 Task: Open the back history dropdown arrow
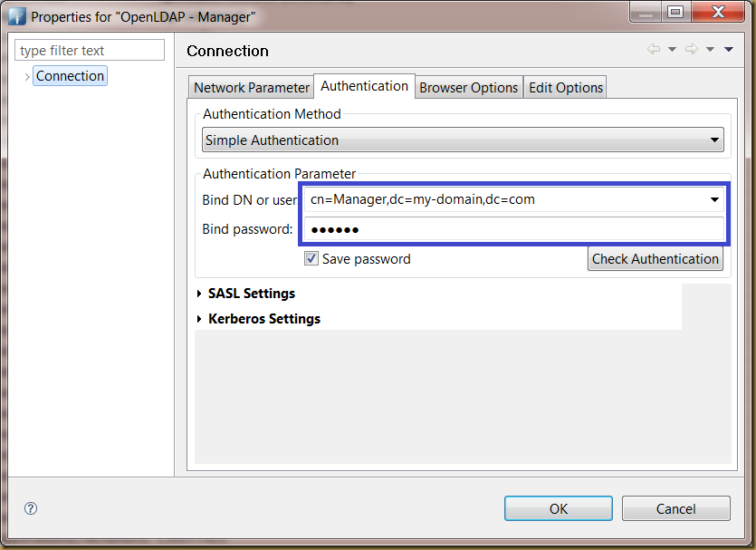(672, 49)
